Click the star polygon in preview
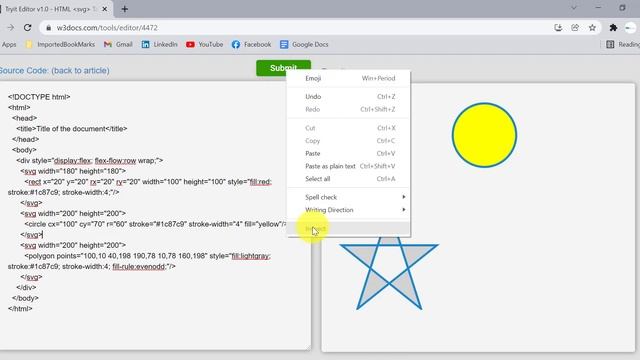This screenshot has width=640, height=360. tap(389, 273)
